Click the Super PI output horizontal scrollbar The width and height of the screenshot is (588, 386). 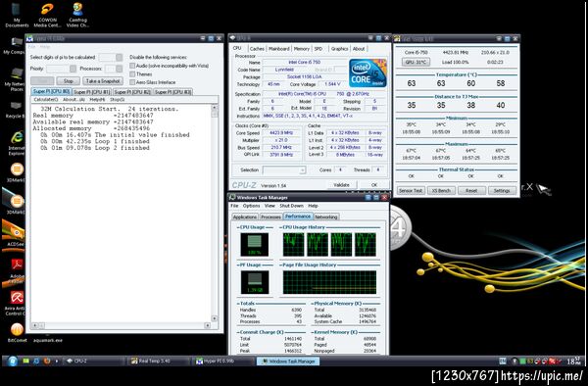point(122,325)
